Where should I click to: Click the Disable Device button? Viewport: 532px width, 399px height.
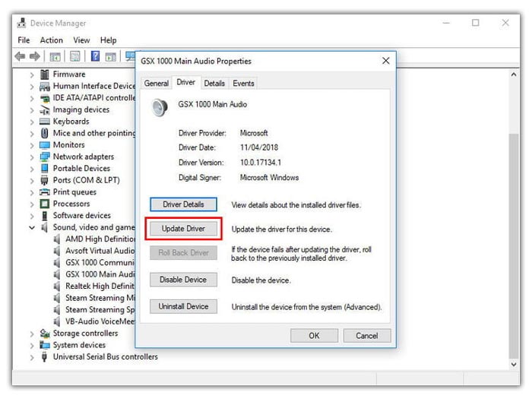point(183,280)
